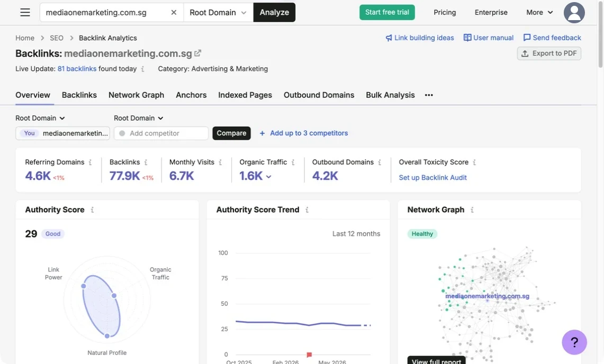This screenshot has width=604, height=364.
Task: Open Root Domain dropdown in search bar
Action: point(218,12)
